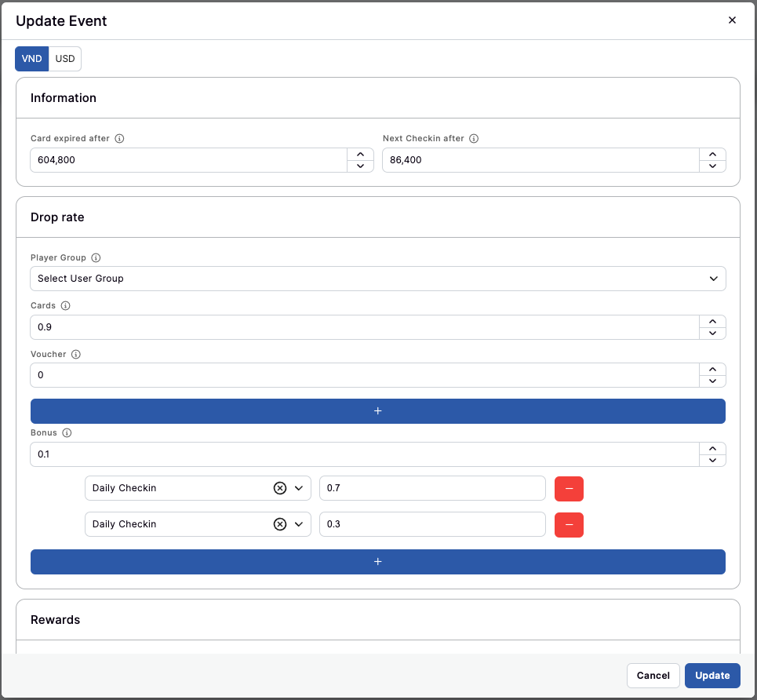Click the Update button
757x700 pixels.
[712, 676]
